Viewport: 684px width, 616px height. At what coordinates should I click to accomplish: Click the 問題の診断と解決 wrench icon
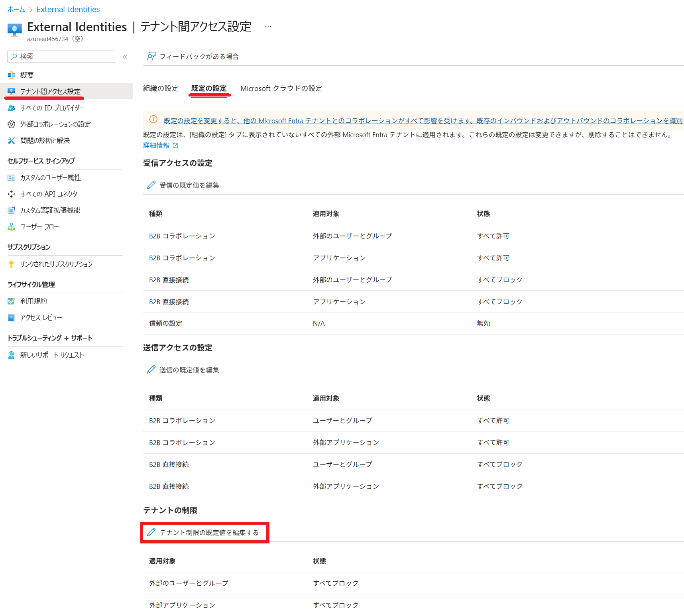tap(12, 140)
